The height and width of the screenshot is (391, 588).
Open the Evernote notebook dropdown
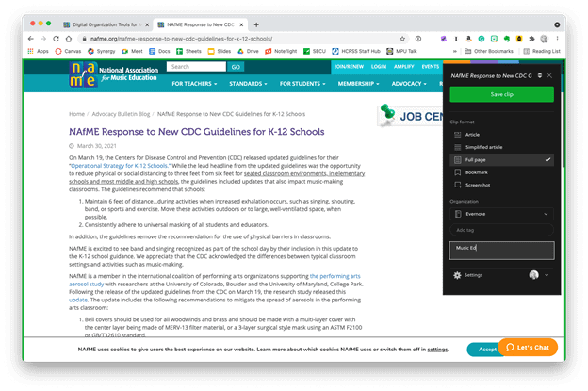pyautogui.click(x=501, y=214)
